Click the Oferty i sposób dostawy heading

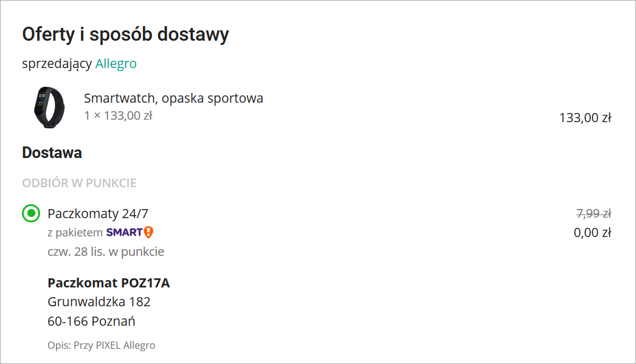pyautogui.click(x=125, y=35)
